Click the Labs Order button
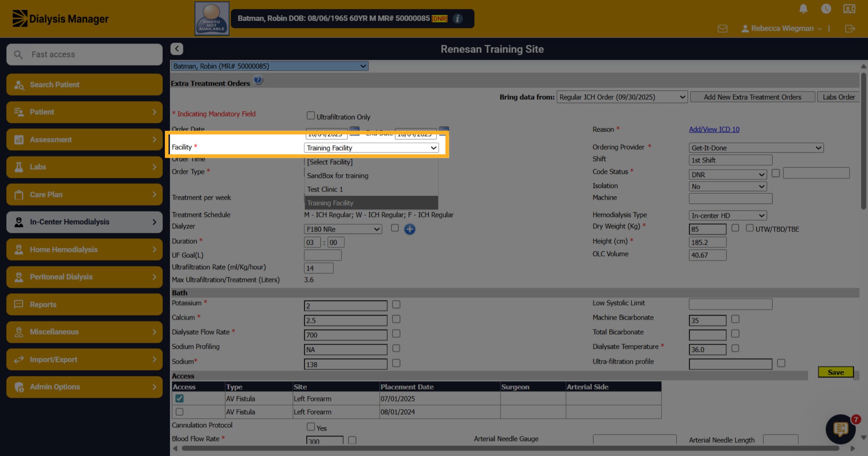868x456 pixels. [838, 97]
